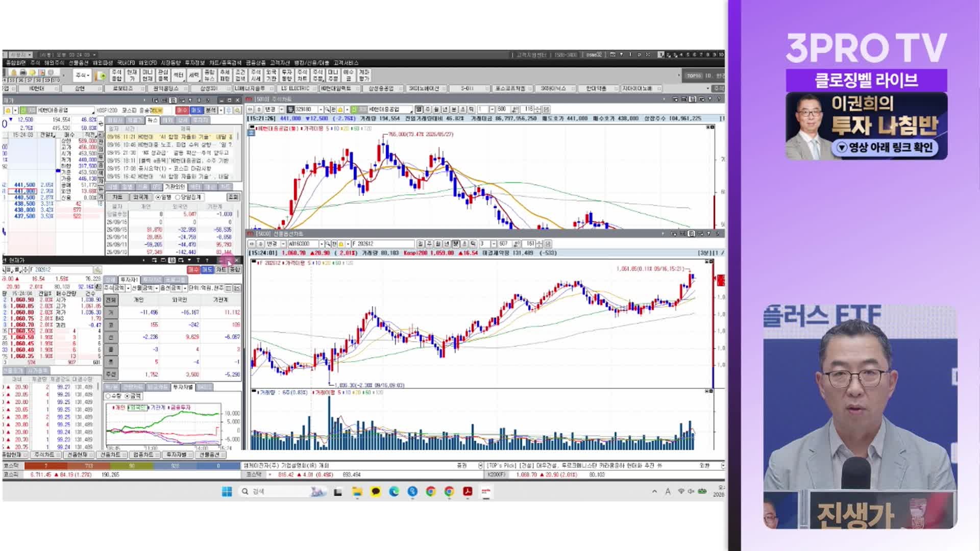Click blue 매도 button in futures quote panel
This screenshot has height=551, width=980.
(207, 269)
